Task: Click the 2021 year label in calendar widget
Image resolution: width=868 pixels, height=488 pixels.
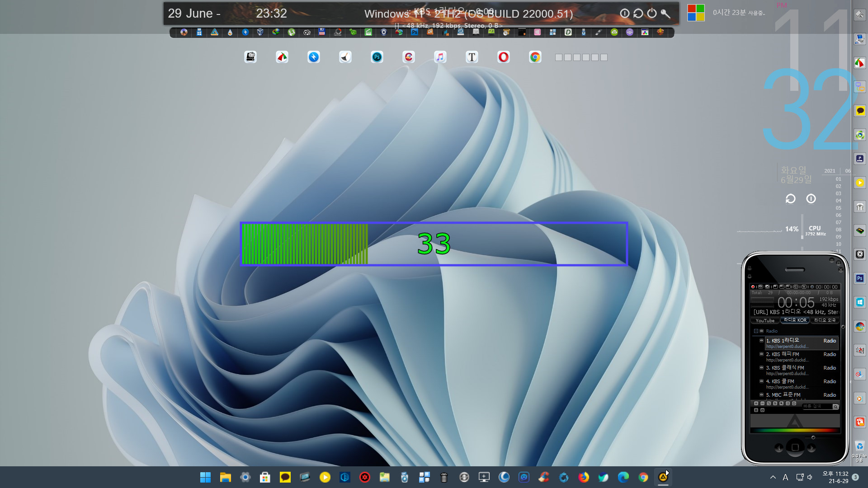Action: 830,171
